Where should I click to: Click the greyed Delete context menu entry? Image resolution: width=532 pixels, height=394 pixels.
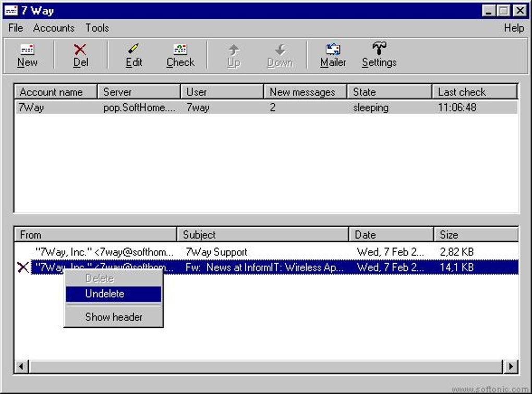click(x=113, y=278)
